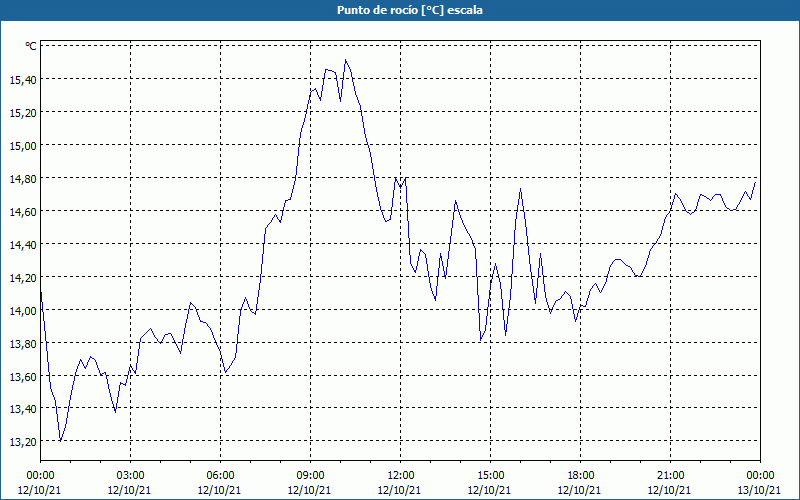Click the 13,40 y-axis value
The height and width of the screenshot is (500, 800).
pos(22,409)
